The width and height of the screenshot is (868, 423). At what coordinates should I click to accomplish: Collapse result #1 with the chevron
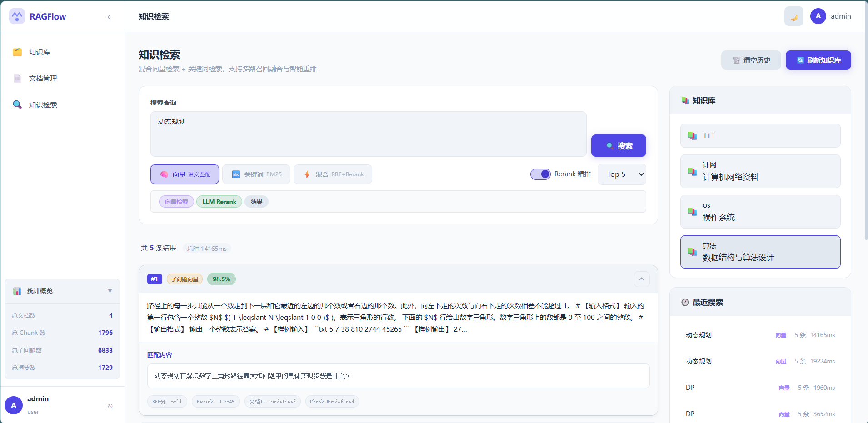tap(641, 279)
